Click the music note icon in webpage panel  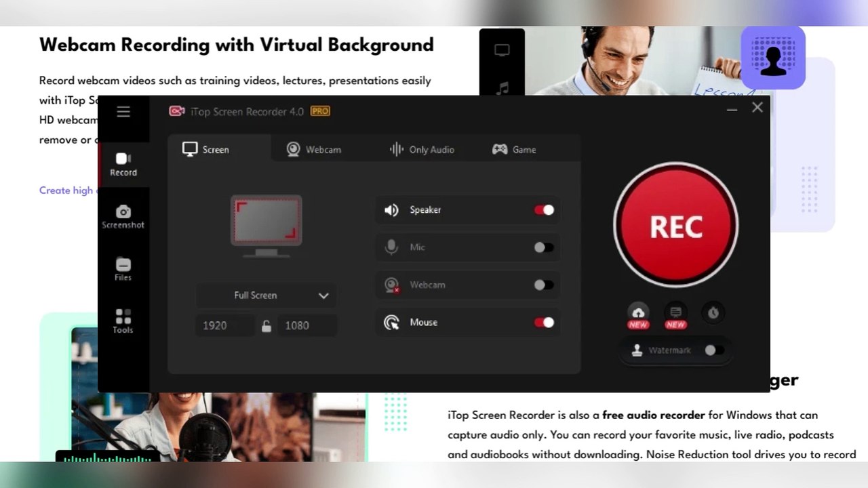coord(502,87)
